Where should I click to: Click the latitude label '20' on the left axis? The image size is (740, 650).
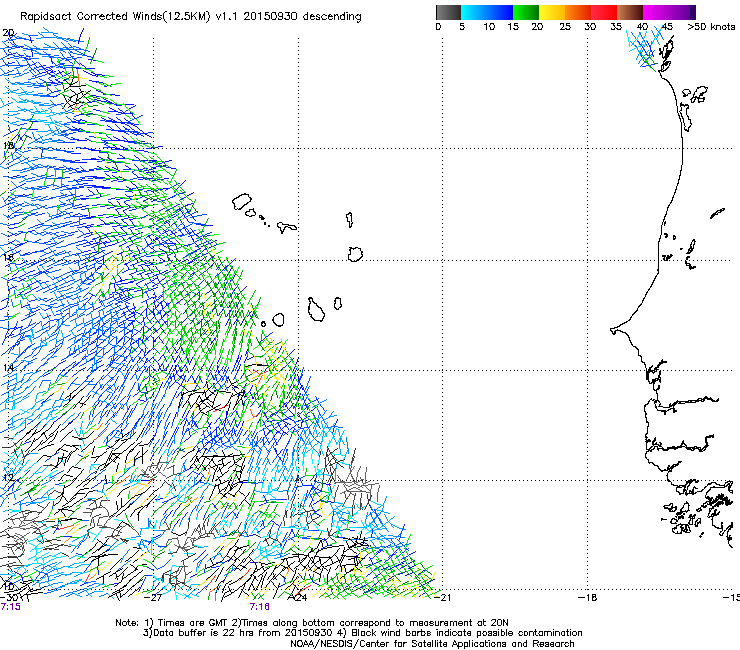[8, 33]
